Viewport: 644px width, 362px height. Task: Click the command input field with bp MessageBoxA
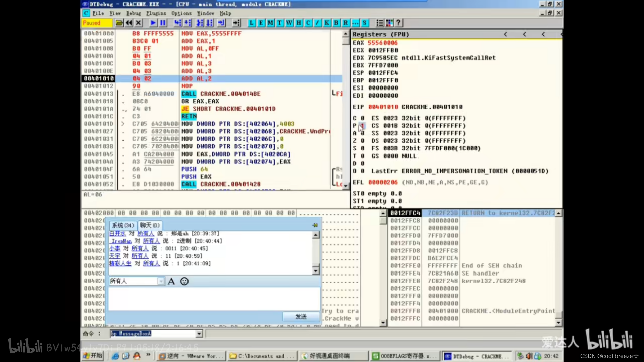point(154,334)
